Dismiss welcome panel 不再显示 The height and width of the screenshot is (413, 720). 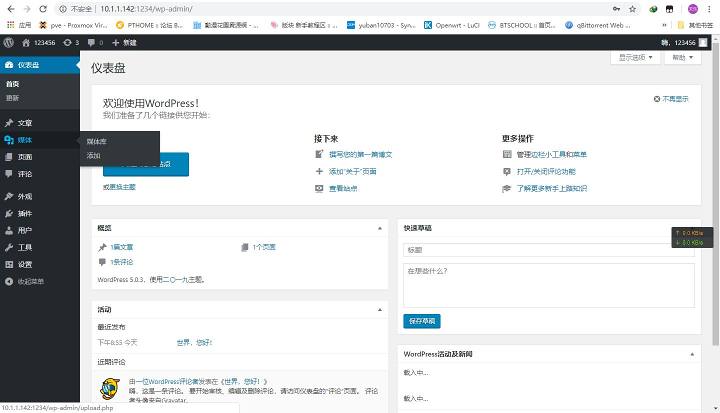pos(671,99)
